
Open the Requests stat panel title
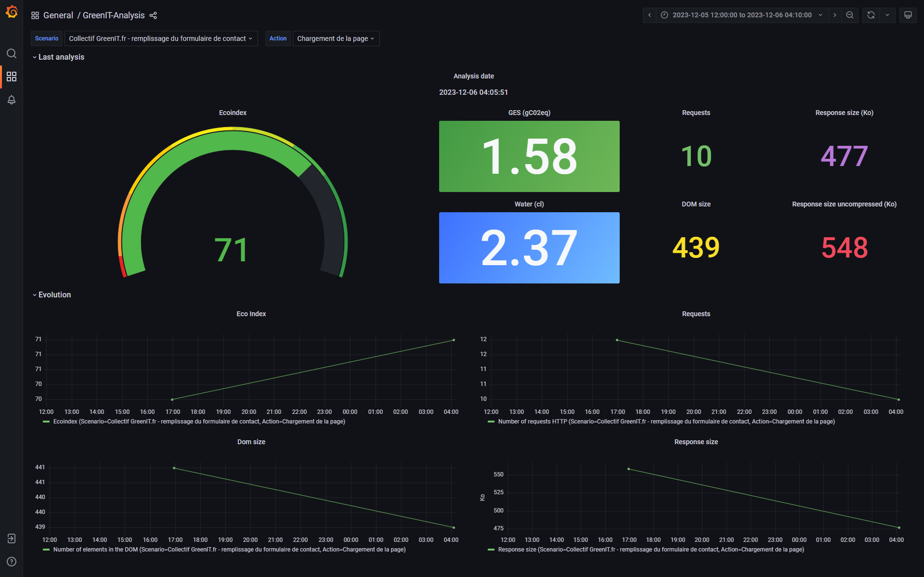click(x=696, y=113)
